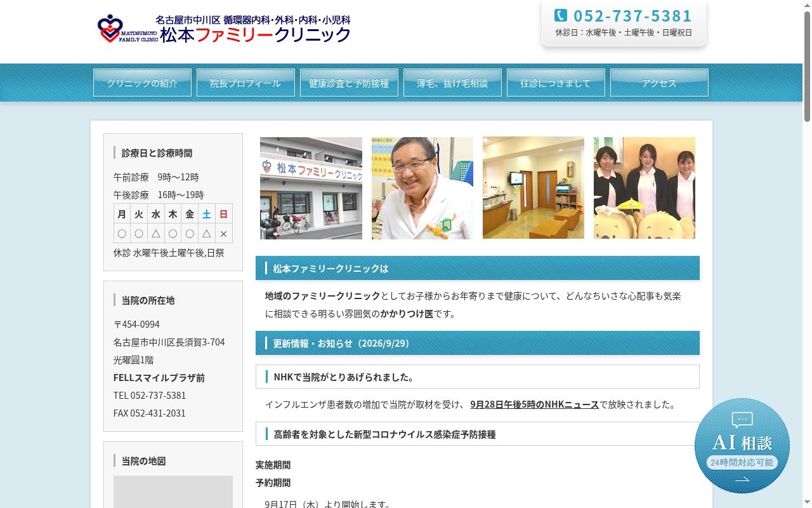The image size is (812, 508).
Task: View the clinic exterior building photo
Action: coord(311,188)
